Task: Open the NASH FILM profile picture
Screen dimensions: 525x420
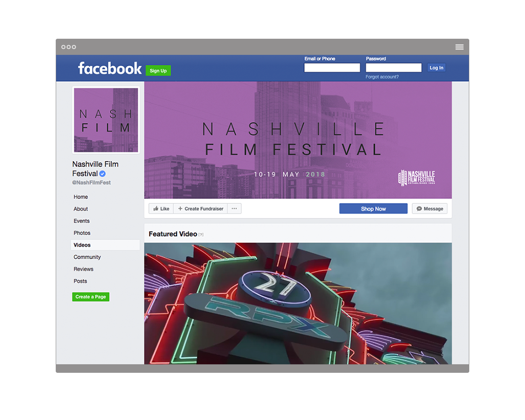Action: [x=106, y=120]
